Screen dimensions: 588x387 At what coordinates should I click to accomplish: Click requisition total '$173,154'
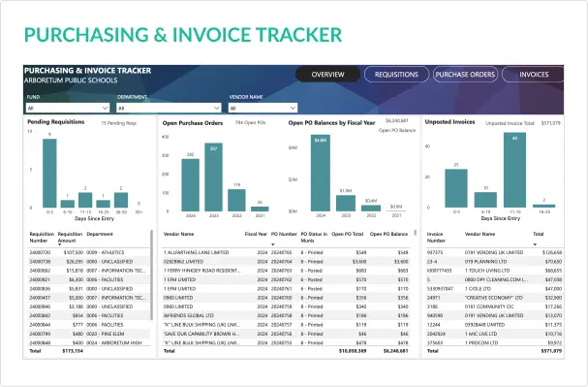(73, 351)
